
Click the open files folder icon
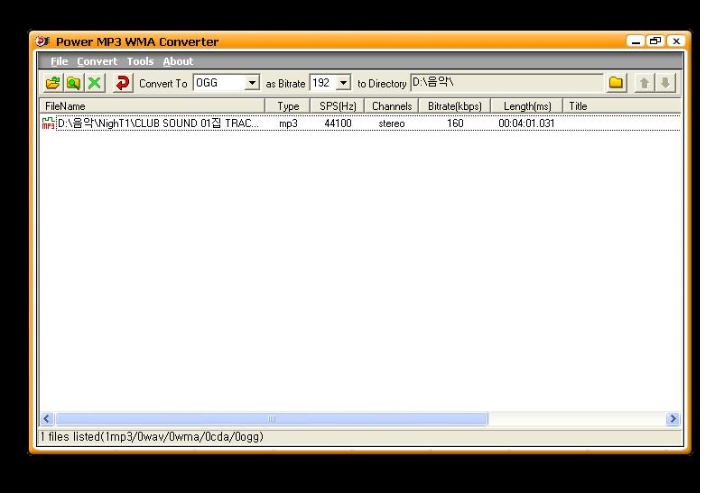coord(53,83)
